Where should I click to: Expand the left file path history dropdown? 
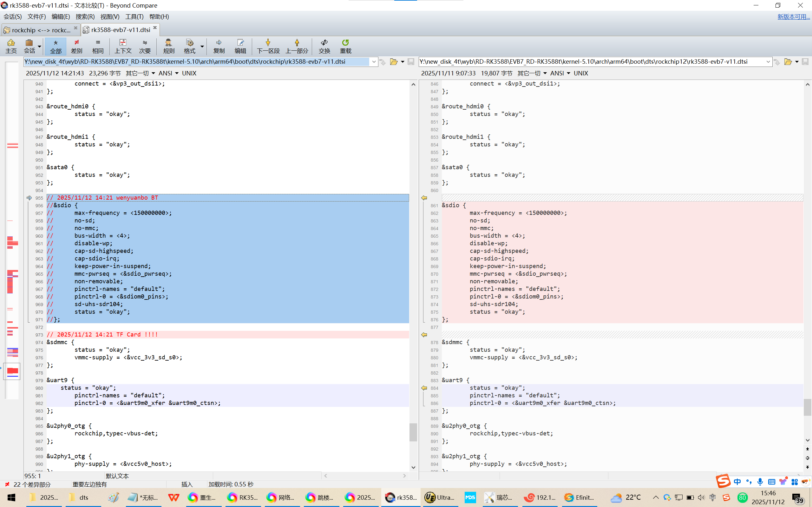tap(374, 62)
